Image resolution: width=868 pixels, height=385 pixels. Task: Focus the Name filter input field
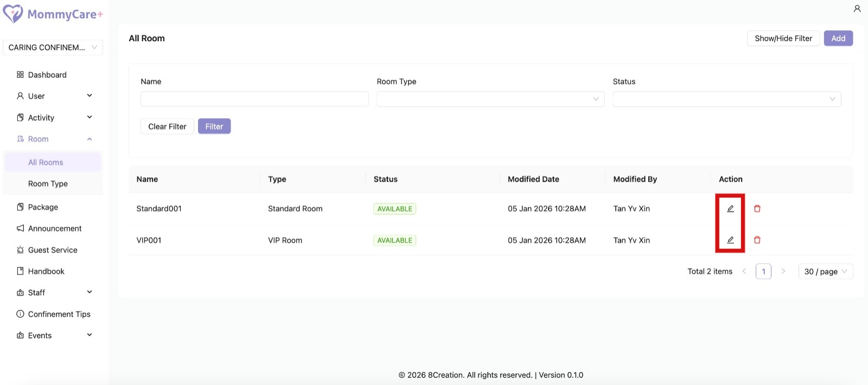point(254,99)
